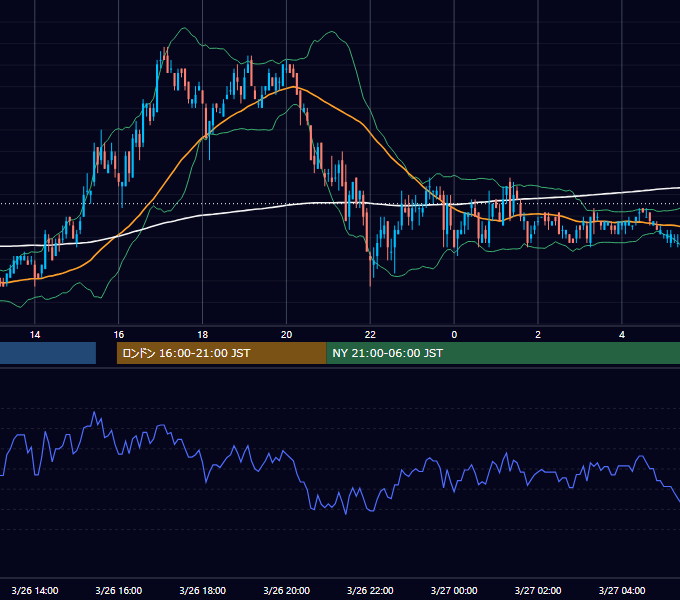Click the 16 hour axis label

(x=118, y=335)
